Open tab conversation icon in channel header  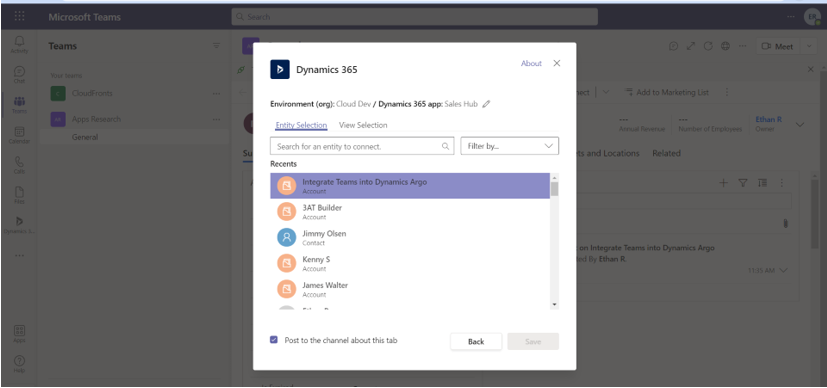(674, 46)
